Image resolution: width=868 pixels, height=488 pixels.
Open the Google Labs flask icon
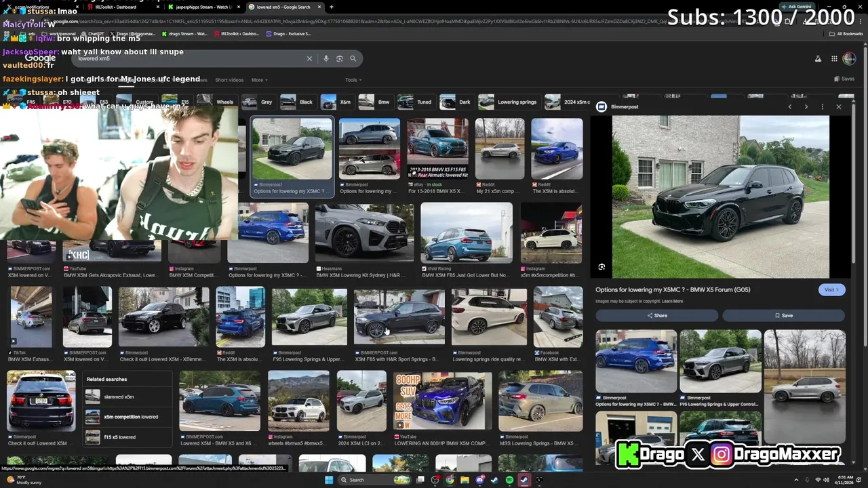click(x=818, y=59)
